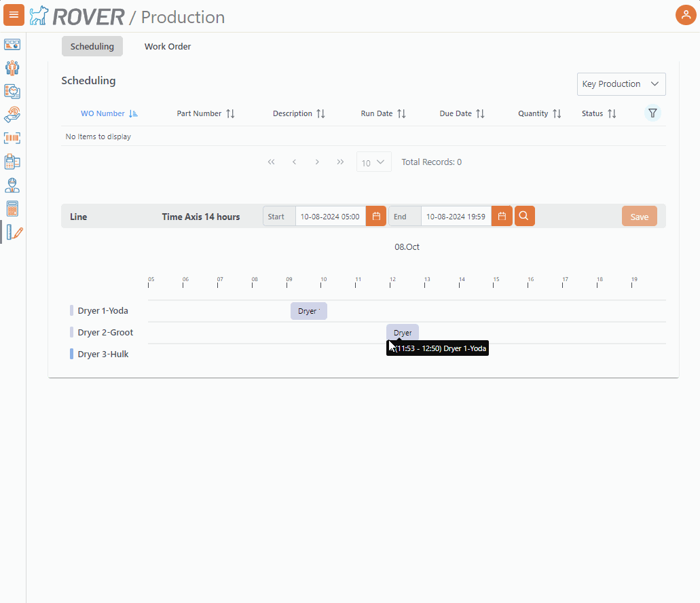700x603 pixels.
Task: Open the dashboard icon in sidebar
Action: (12, 45)
